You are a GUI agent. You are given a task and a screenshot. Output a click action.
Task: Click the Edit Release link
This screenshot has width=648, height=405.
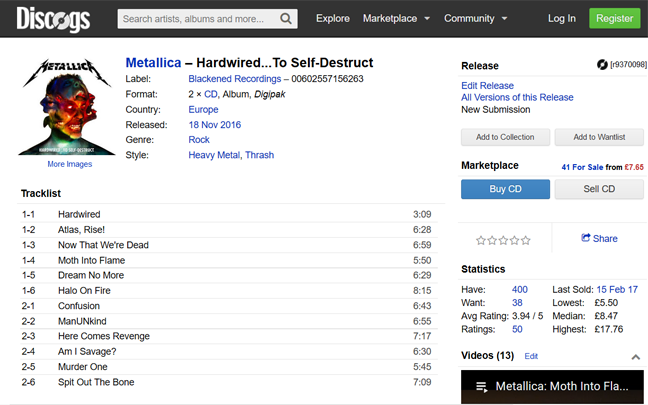pos(487,86)
